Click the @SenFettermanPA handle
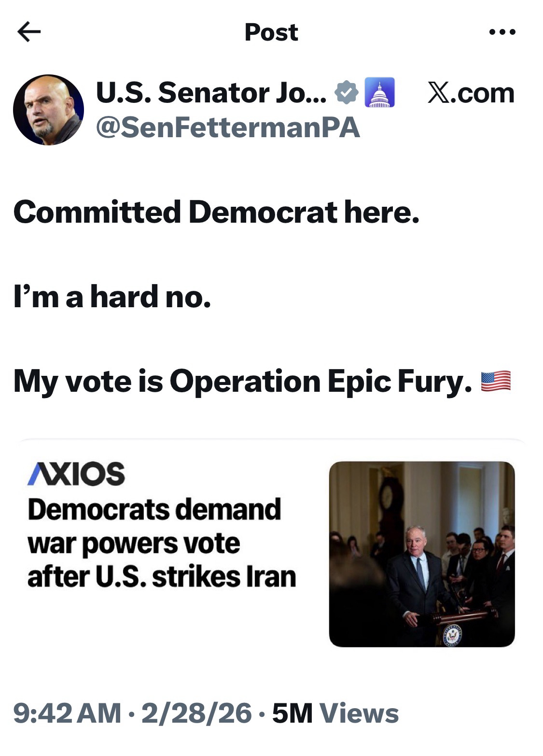This screenshot has height=756, width=543. [228, 128]
